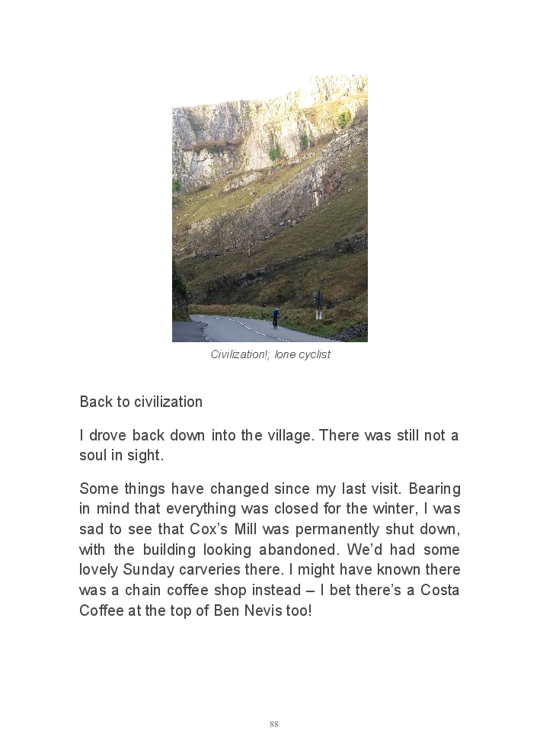Click the word 'Bearing' ending the line

pos(434,489)
